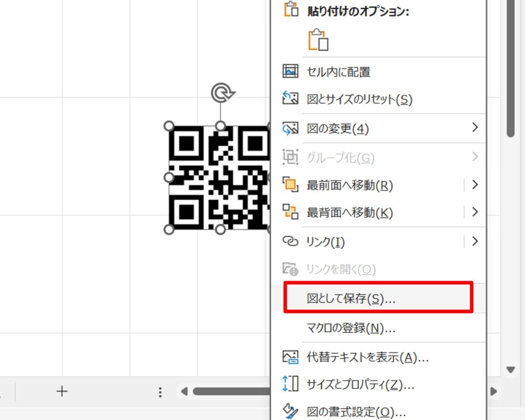Click the 最前面へ移動 icon
This screenshot has width=525, height=420.
290,184
